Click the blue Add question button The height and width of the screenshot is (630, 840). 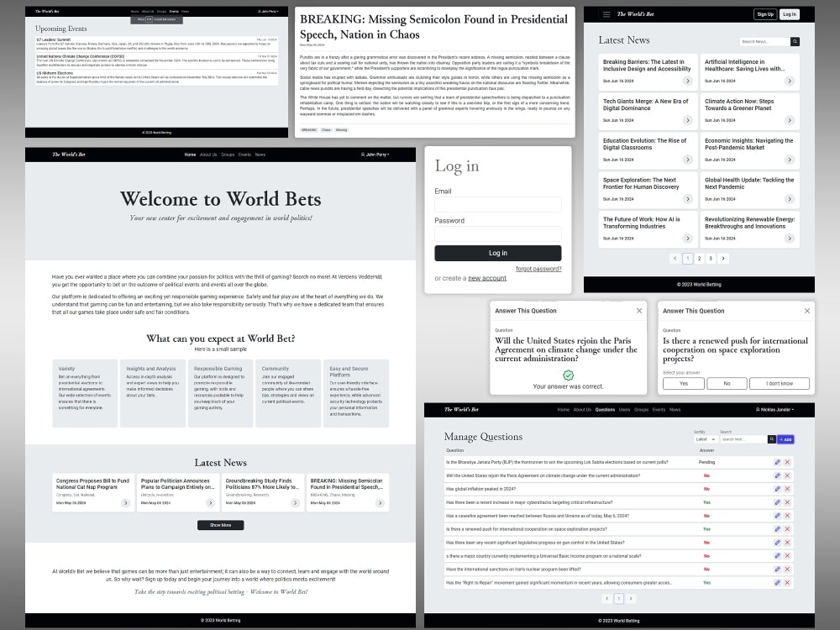(786, 439)
